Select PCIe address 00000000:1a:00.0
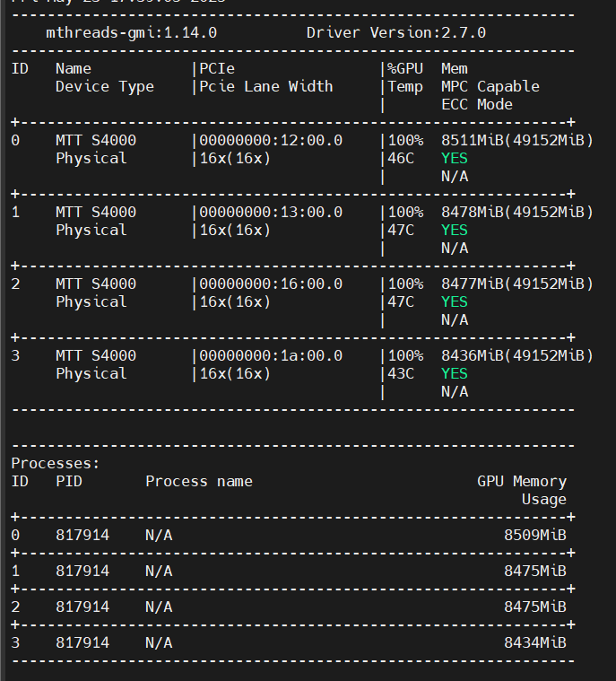This screenshot has width=616, height=681. (271, 356)
